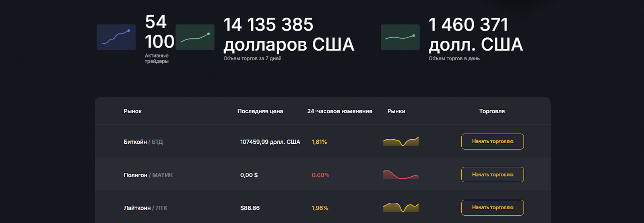Click the Рынки column header
Viewport: 644px width, 223px height.
396,111
